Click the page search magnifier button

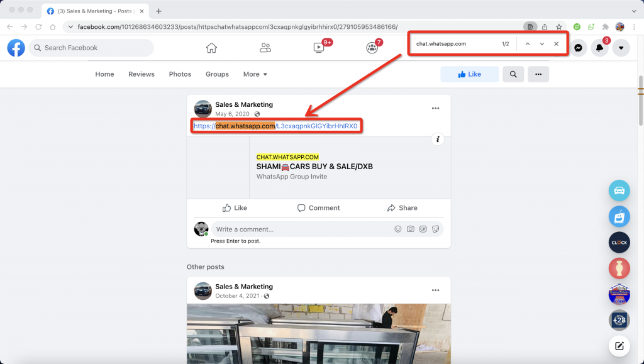(513, 74)
